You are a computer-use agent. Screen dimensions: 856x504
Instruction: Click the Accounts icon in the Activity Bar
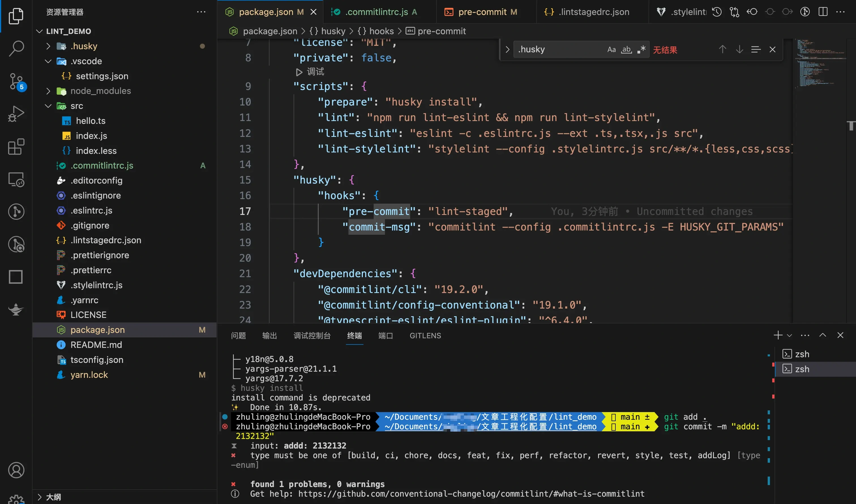(x=16, y=470)
